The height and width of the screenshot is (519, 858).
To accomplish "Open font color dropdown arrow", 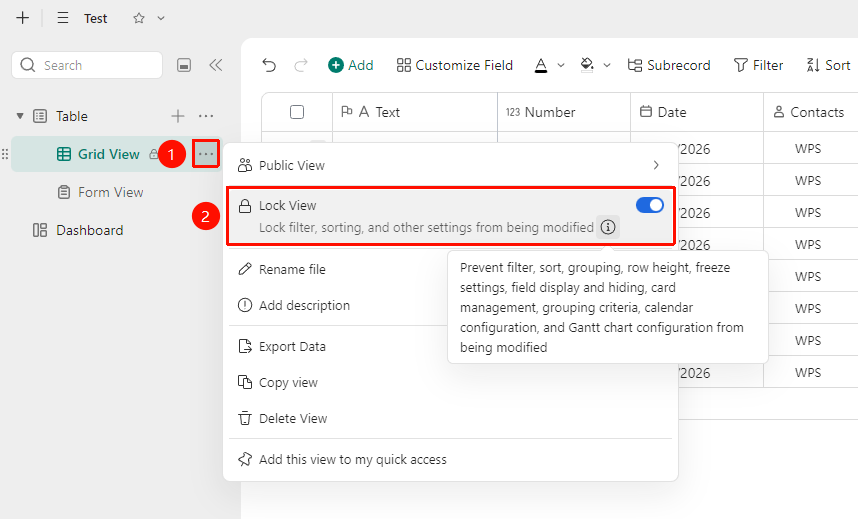I will (x=561, y=65).
